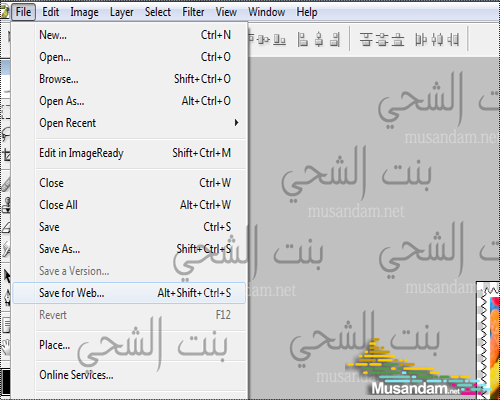This screenshot has height=400, width=500.
Task: Click the Distribute top edges icon
Action: pos(366,40)
